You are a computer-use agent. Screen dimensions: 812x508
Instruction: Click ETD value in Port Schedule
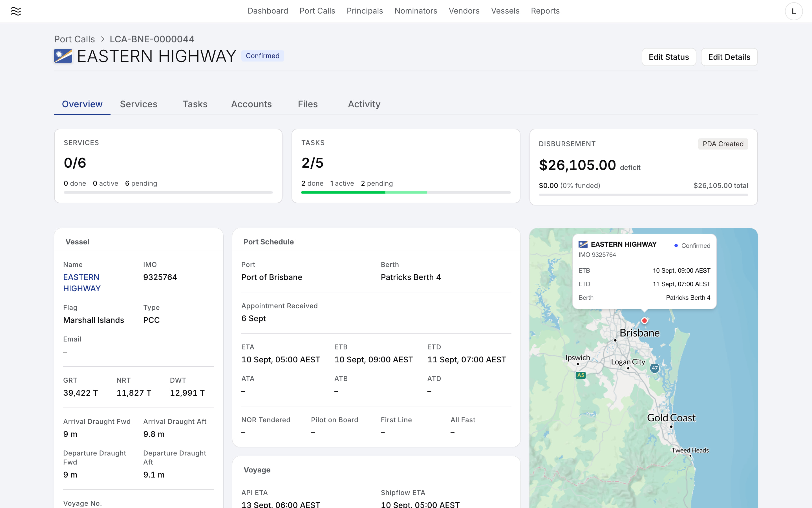(x=466, y=360)
